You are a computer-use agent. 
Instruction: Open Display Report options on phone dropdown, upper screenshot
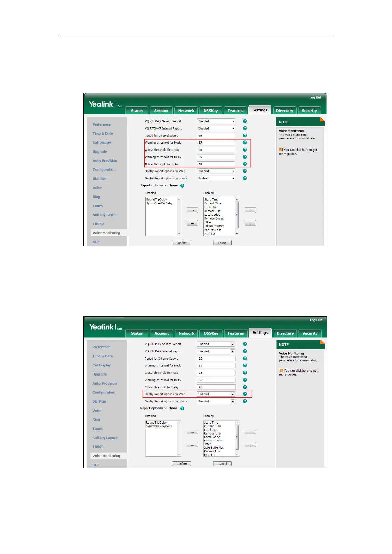pos(216,178)
